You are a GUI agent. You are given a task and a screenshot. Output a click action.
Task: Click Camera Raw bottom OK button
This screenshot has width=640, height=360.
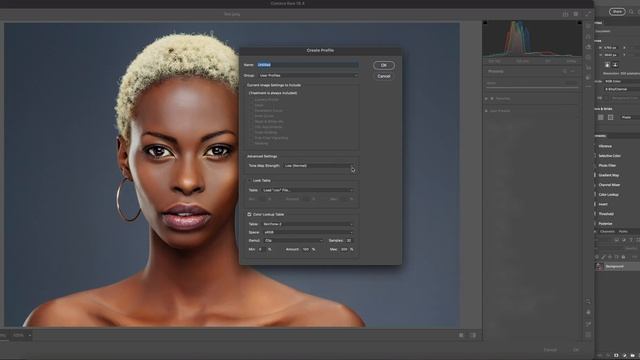[576, 350]
